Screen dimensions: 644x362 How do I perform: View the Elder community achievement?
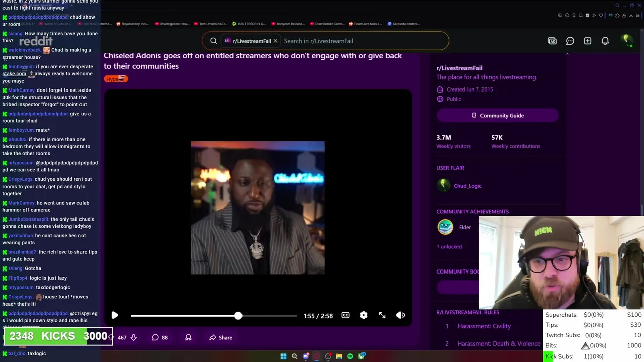[x=454, y=227]
